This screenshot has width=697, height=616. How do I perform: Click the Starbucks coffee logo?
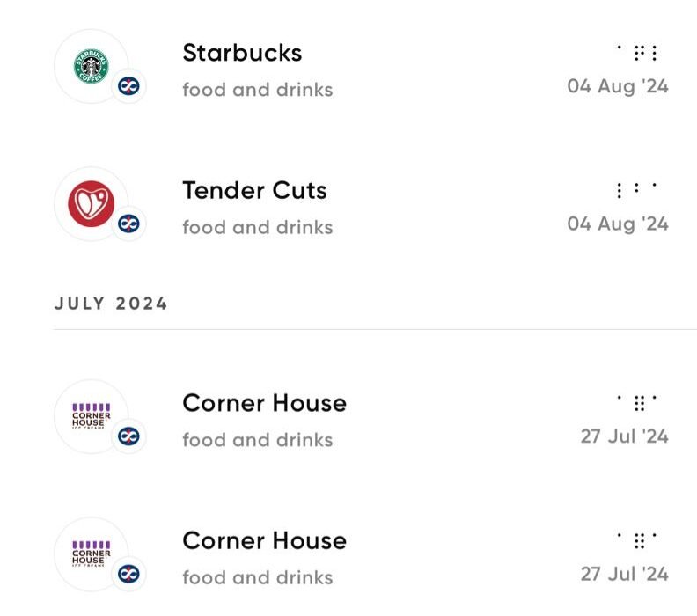[x=91, y=65]
